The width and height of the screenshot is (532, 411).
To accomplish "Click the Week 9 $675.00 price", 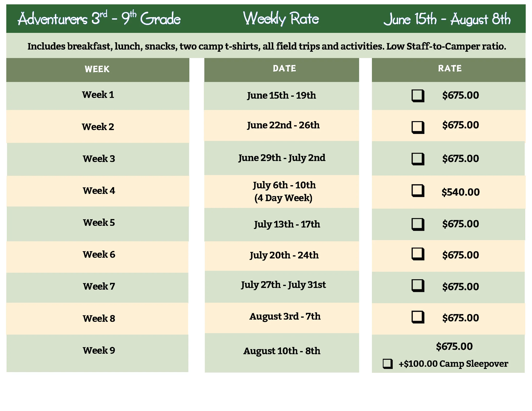I will pos(454,346).
